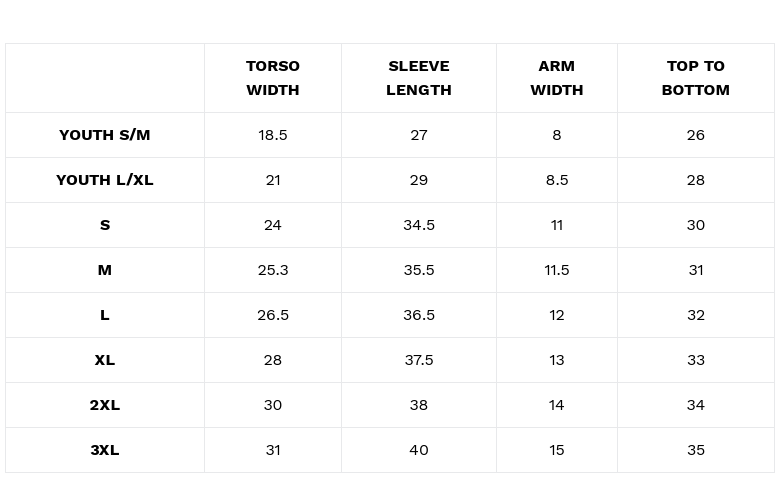Click the Sleeve Length column header
The height and width of the screenshot is (486, 781).
[x=419, y=78]
